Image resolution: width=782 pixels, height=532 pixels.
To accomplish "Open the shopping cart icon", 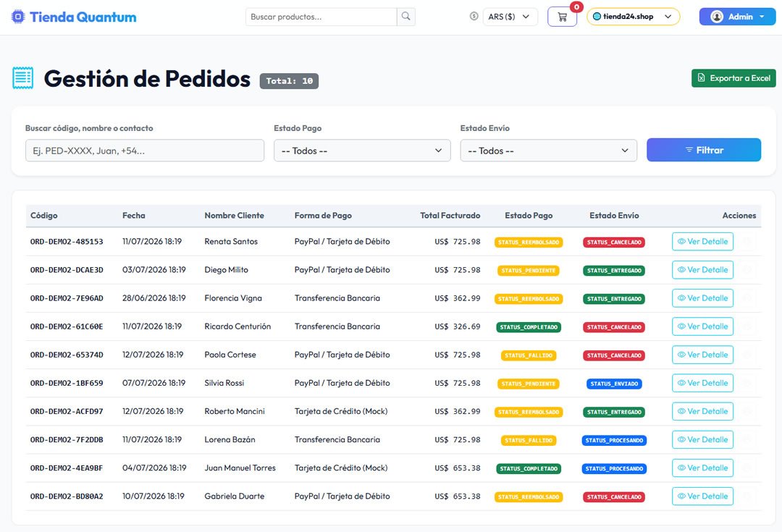I will pyautogui.click(x=562, y=17).
